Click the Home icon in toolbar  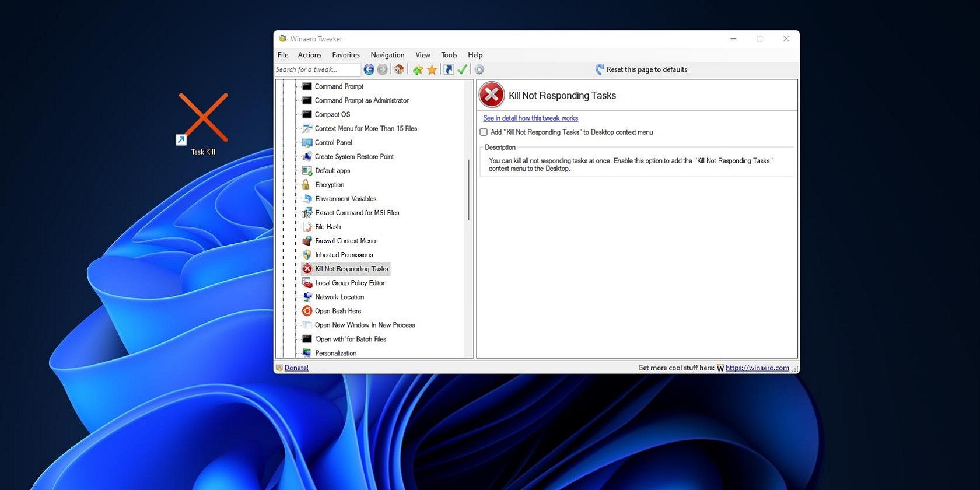coord(399,69)
